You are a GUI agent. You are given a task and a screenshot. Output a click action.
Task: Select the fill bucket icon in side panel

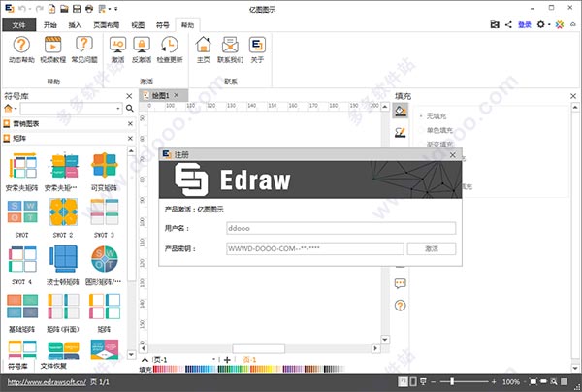pos(400,111)
